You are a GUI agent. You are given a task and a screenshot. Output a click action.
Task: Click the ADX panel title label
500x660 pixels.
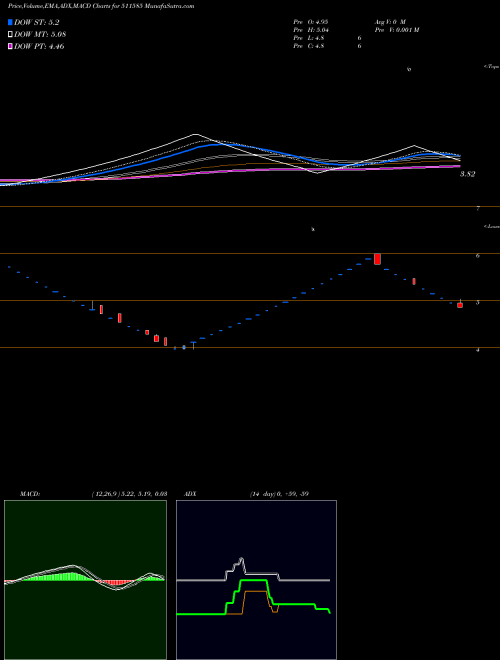(189, 494)
